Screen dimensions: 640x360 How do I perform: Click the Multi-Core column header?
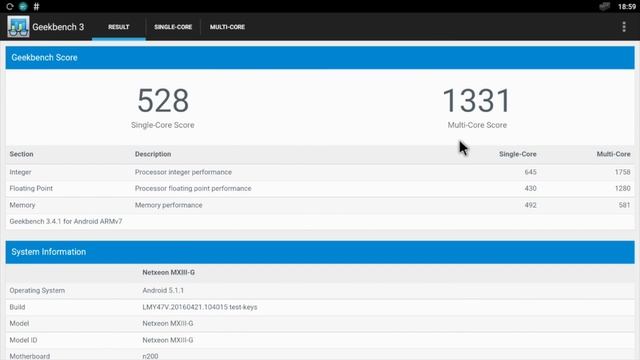tap(613, 154)
